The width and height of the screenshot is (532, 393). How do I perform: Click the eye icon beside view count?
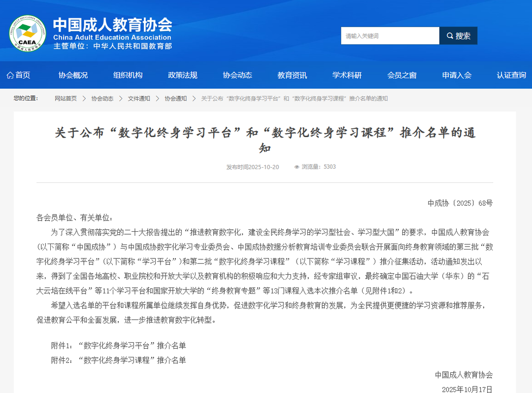point(297,167)
